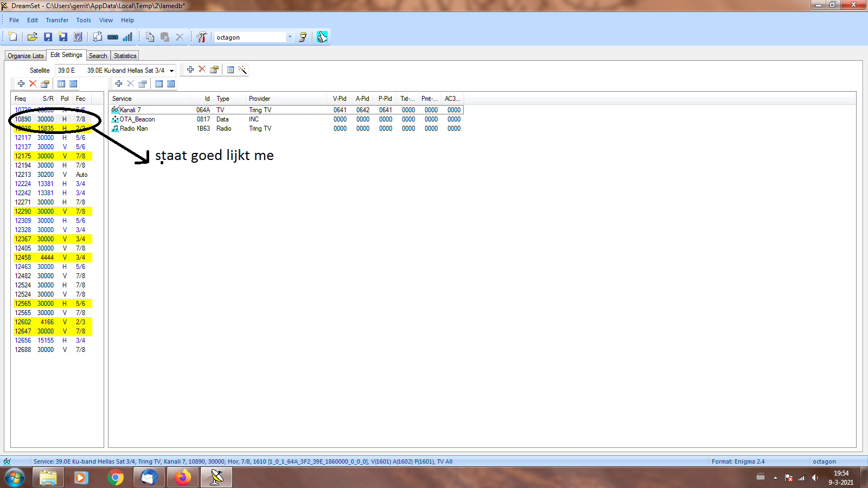Screen dimensions: 868x488
Task: Click the signal bars toolbar icon
Action: 127,37
